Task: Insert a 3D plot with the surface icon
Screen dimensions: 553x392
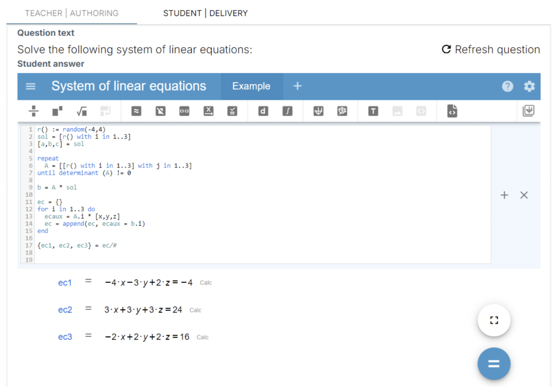Action: tap(342, 111)
